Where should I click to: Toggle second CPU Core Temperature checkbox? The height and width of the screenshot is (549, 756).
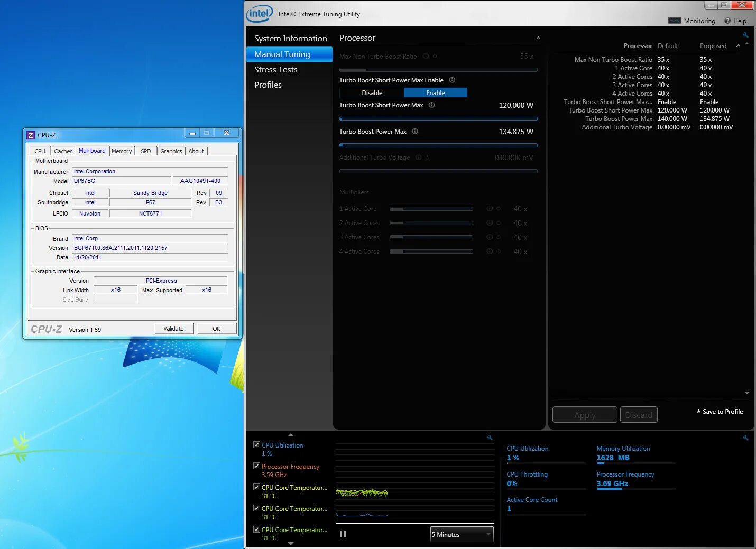(x=256, y=508)
